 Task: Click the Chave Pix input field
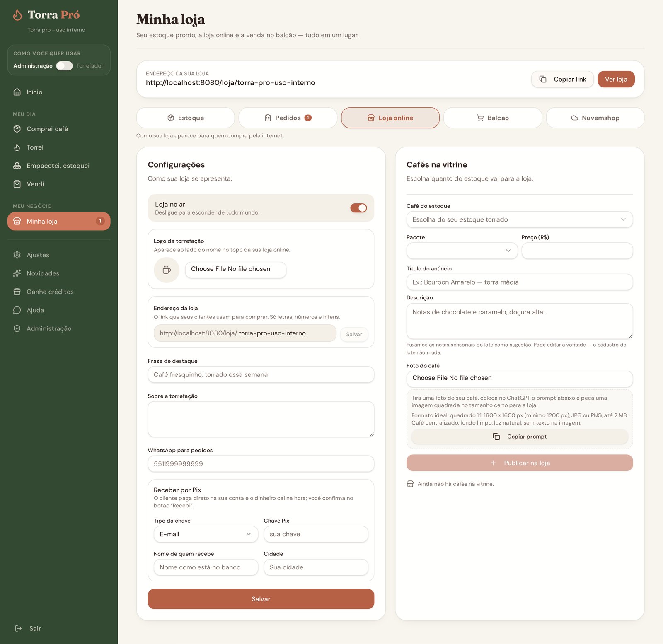pyautogui.click(x=316, y=534)
